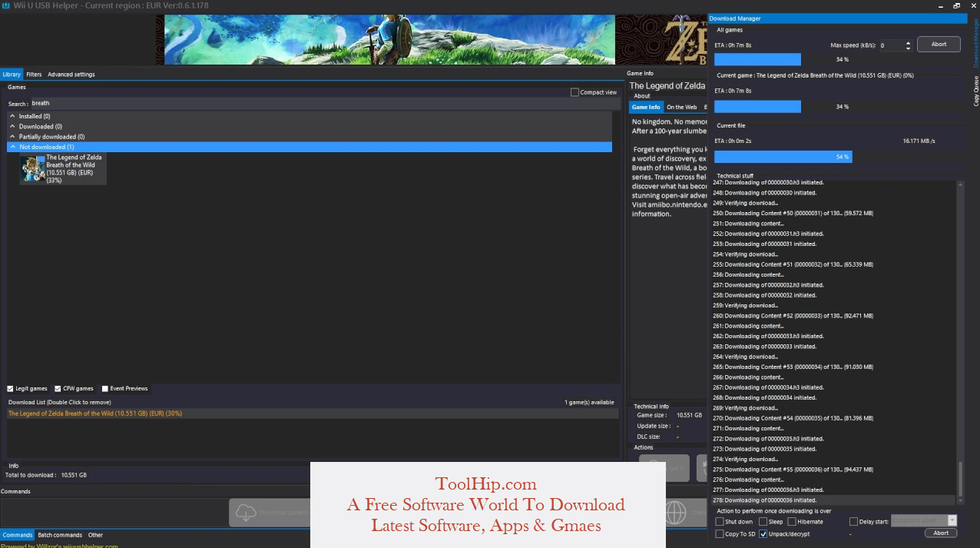Screen dimensions: 980x548
Task: Enable Compact view checkbox
Action: [x=574, y=92]
